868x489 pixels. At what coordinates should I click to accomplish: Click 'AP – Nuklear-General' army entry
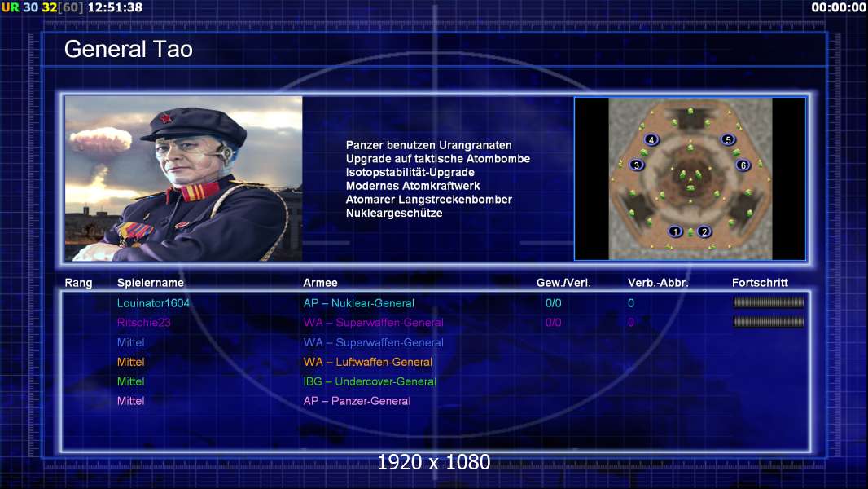(359, 303)
